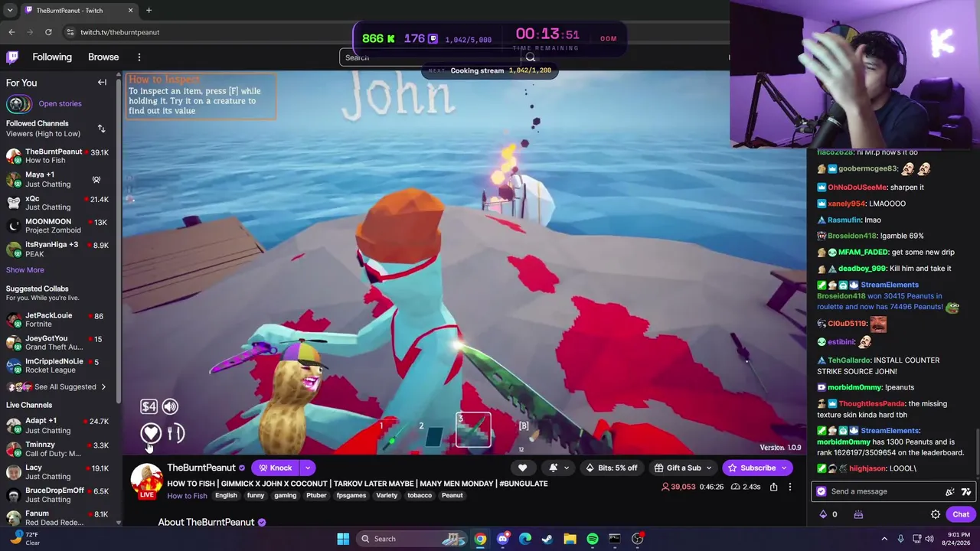Select the JetPackLouie suggested collab

coord(60,320)
